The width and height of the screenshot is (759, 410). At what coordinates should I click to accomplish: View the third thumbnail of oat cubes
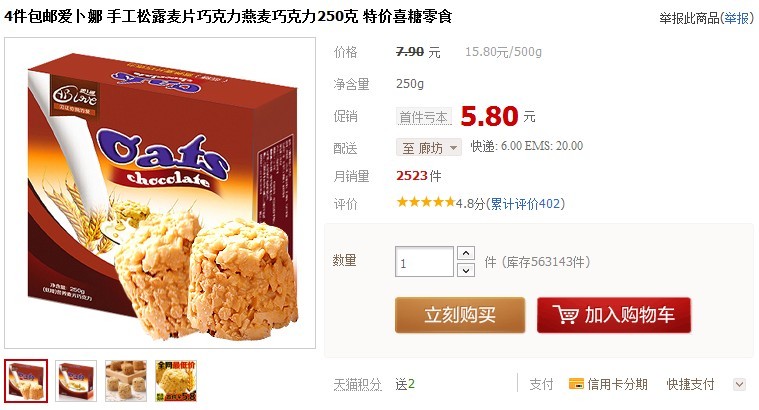(126, 380)
